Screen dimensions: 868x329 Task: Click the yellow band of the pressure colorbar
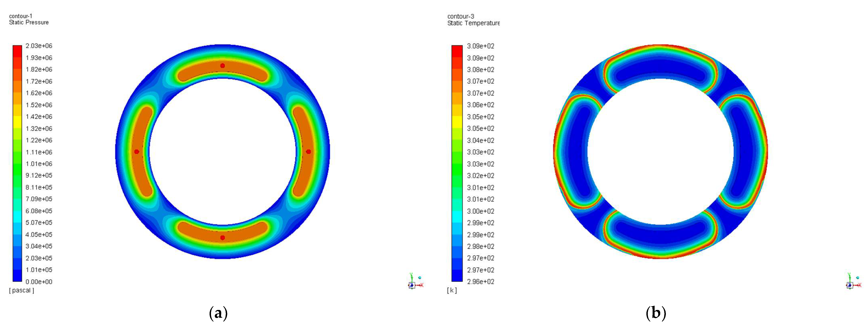coord(17,122)
